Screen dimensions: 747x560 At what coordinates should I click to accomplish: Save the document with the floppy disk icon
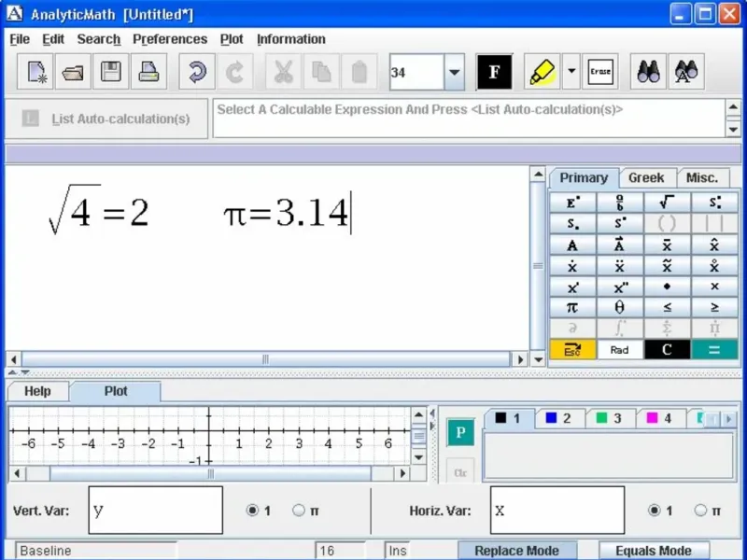coord(110,72)
